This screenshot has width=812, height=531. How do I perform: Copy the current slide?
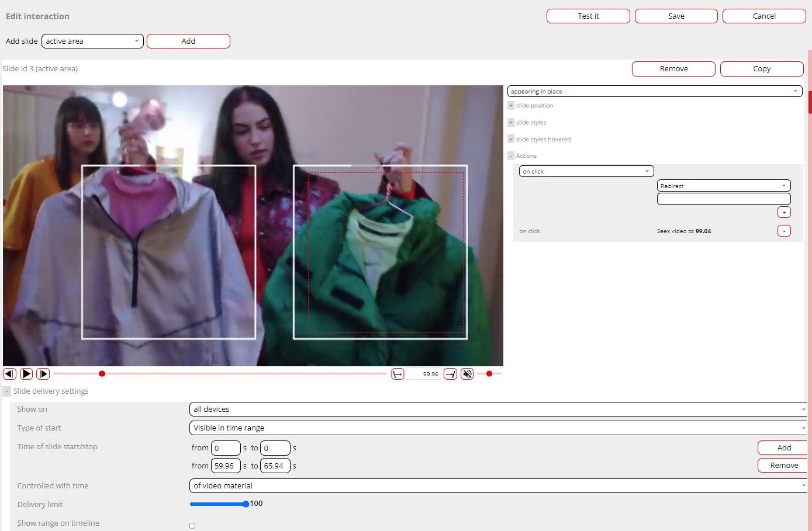761,69
